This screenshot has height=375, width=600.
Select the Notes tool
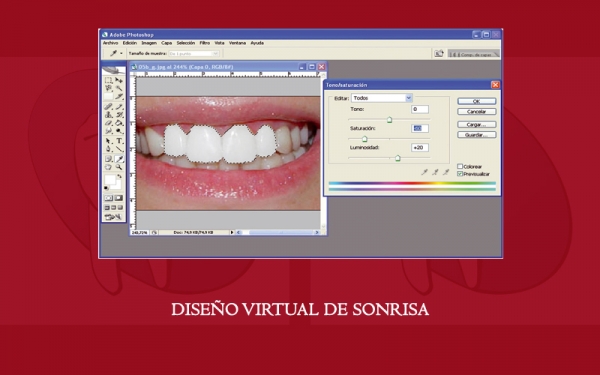pyautogui.click(x=109, y=159)
